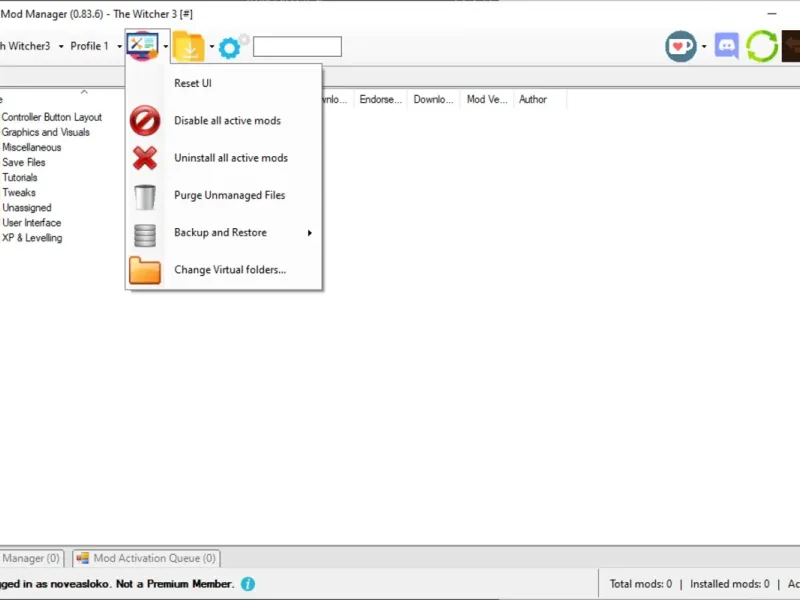This screenshot has width=800, height=600.
Task: Switch to the Manager (0) tab
Action: pos(31,558)
